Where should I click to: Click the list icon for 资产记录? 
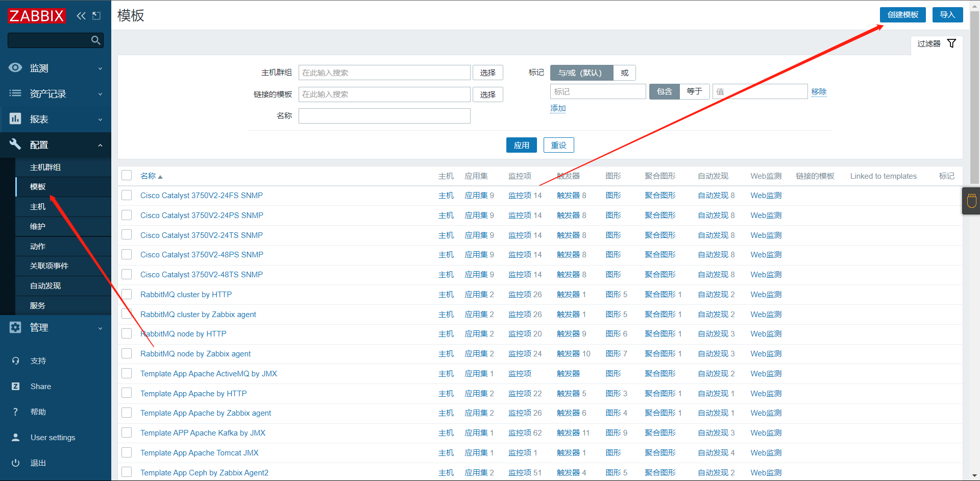(15, 93)
